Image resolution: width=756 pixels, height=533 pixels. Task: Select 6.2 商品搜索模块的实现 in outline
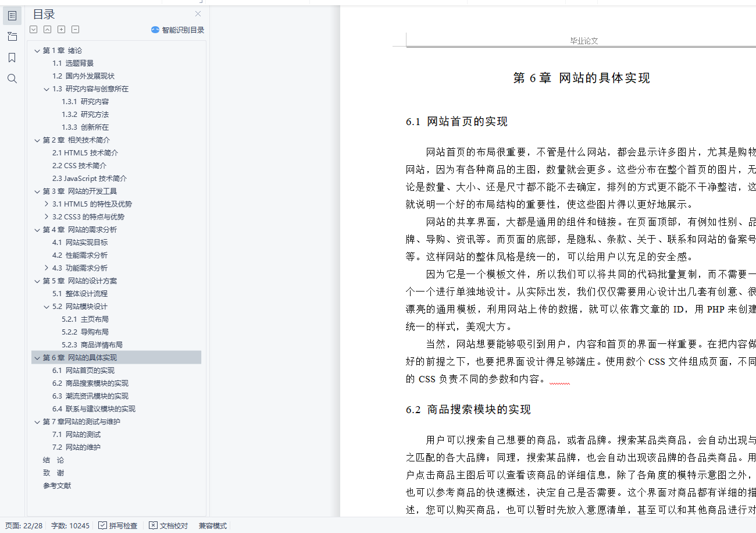pos(90,383)
